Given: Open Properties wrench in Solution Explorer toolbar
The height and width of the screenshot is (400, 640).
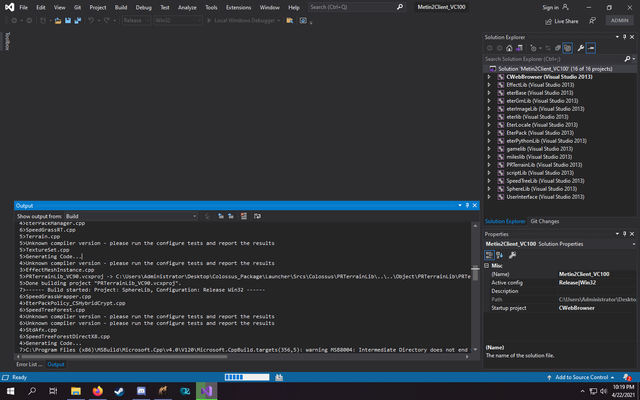Looking at the screenshot, I should click(580, 48).
